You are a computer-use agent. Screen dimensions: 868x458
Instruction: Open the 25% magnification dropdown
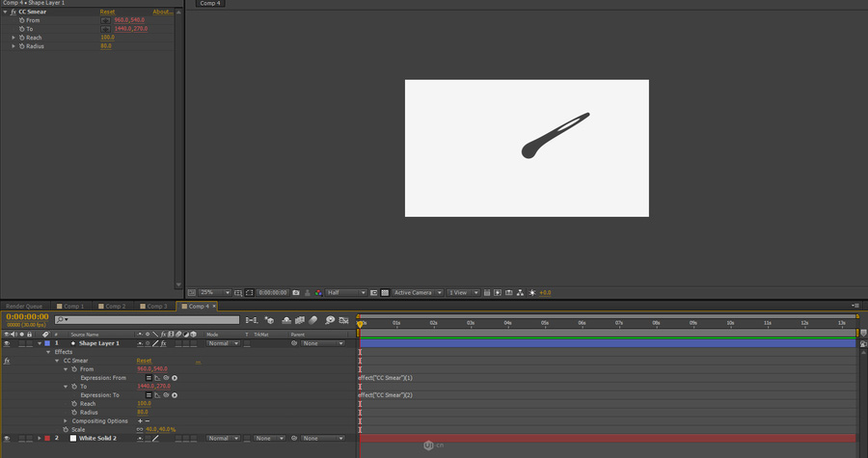pyautogui.click(x=214, y=292)
